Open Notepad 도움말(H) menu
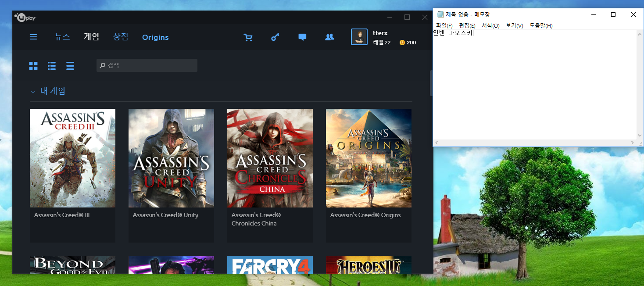 (541, 25)
